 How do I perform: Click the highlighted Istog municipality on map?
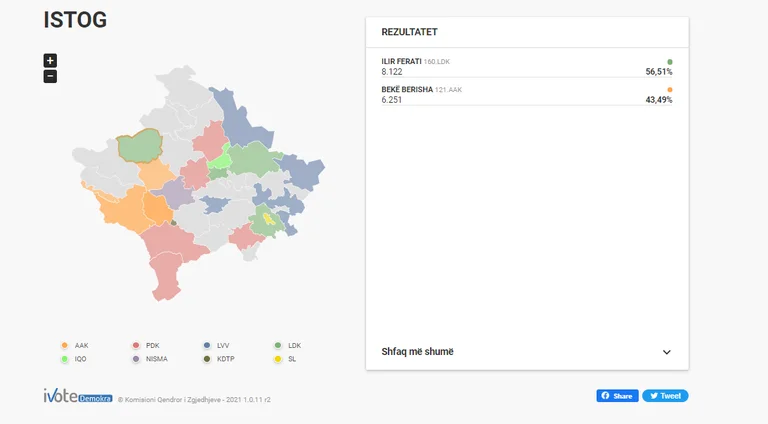(140, 146)
